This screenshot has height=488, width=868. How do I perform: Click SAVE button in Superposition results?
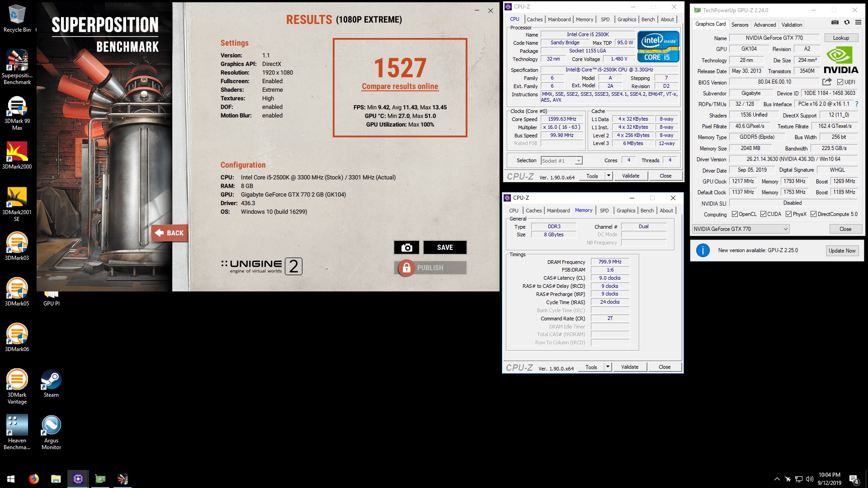pos(445,247)
